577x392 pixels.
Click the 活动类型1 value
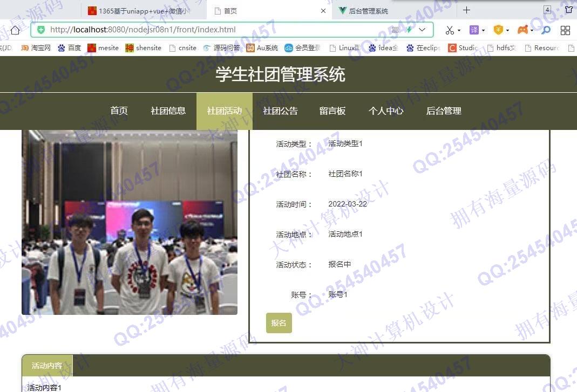point(345,144)
